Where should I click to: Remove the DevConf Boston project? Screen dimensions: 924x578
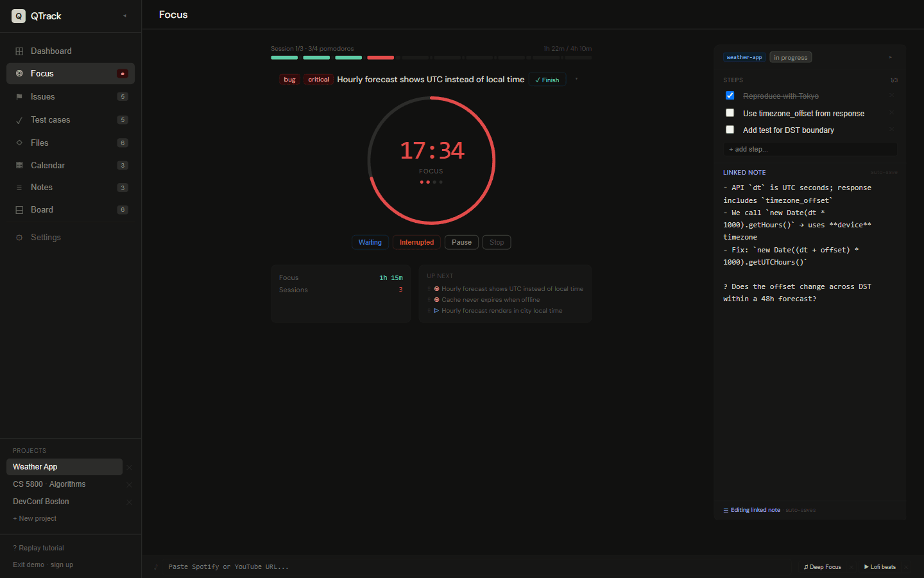(129, 502)
